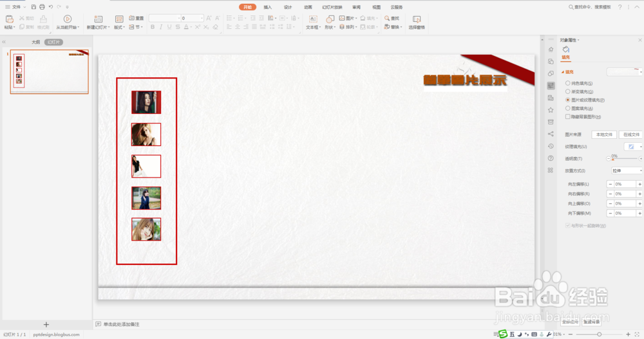644x339 pixels.
Task: Switch to the Animation (动画) ribbon tab
Action: (x=308, y=7)
